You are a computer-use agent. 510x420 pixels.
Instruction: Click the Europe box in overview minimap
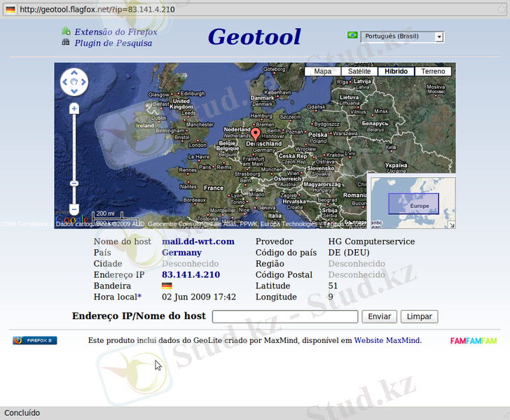[x=413, y=204]
